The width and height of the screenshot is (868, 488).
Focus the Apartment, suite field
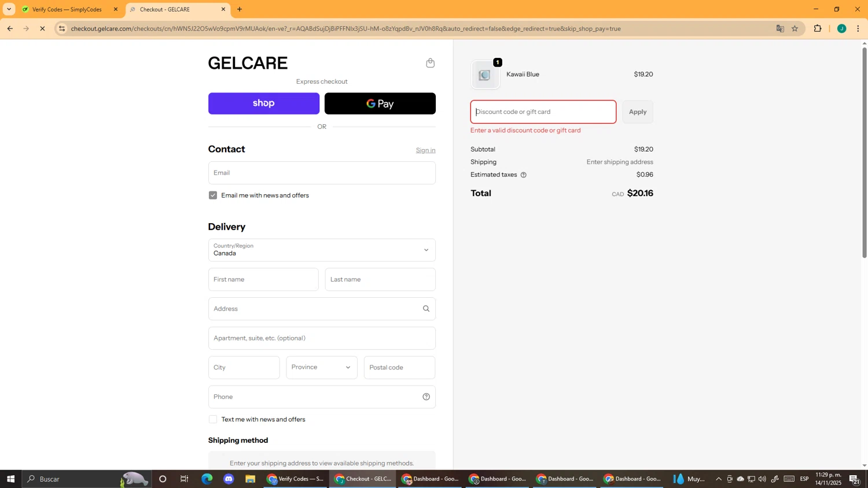coord(322,338)
